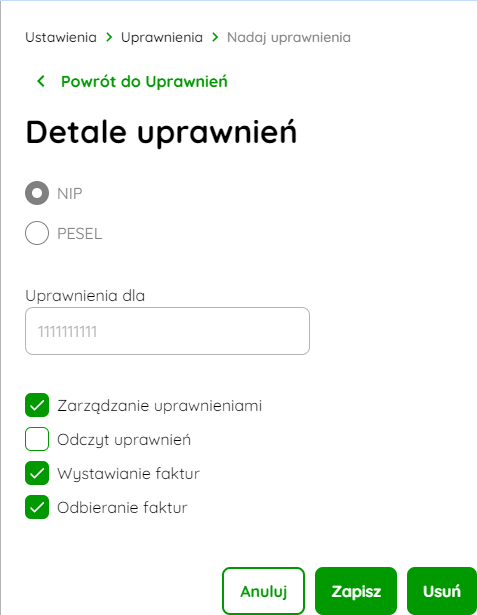Click the back chevron before Powrót do Uprawnień

(x=41, y=81)
